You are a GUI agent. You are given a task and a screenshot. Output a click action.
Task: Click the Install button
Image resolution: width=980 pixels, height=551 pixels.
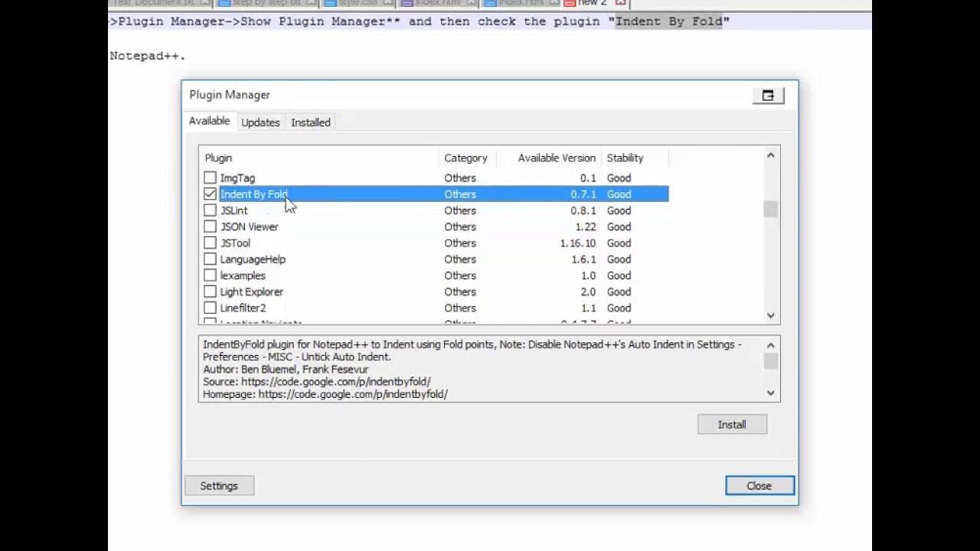(x=732, y=425)
